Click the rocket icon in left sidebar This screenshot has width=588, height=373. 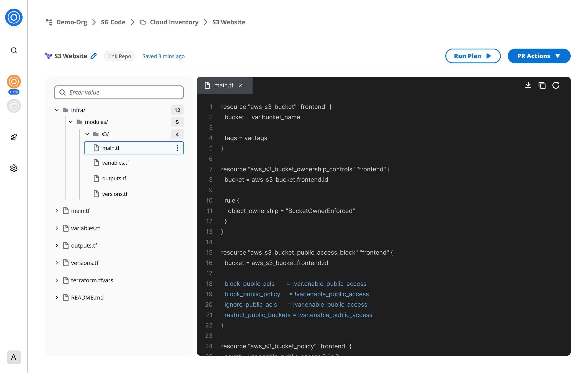14,137
